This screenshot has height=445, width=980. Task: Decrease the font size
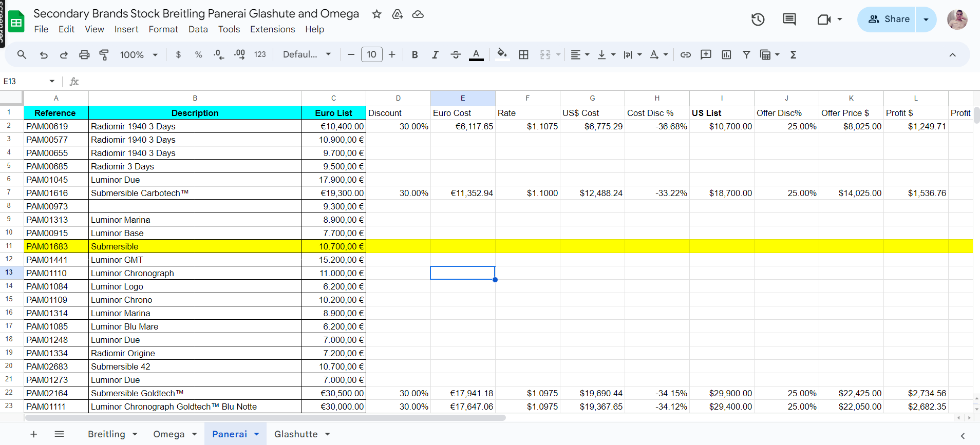351,54
